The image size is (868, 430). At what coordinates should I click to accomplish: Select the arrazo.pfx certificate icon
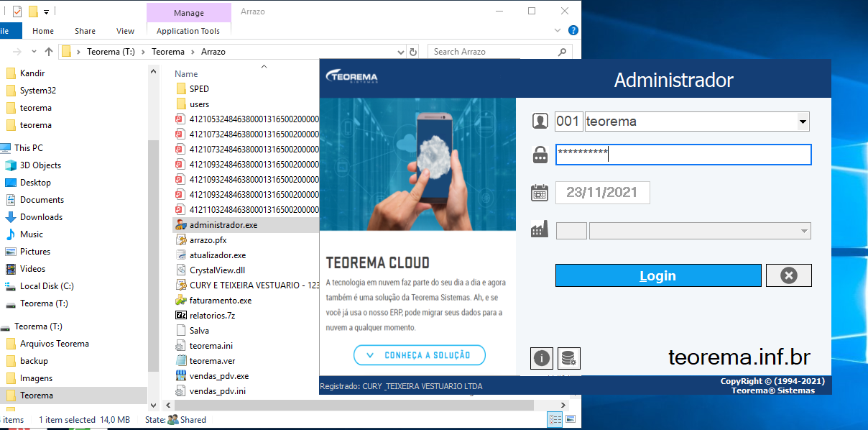pyautogui.click(x=181, y=239)
